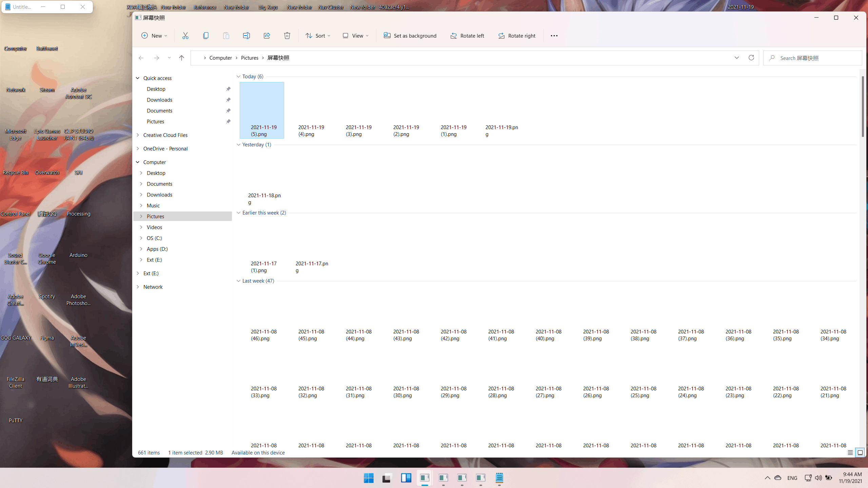Click the Rename icon in toolbar
This screenshot has height=488, width=868.
pyautogui.click(x=246, y=36)
